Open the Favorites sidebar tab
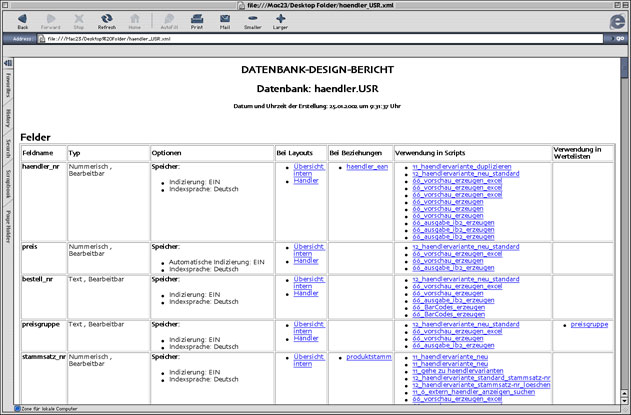This screenshot has height=415, width=631. pos(8,85)
